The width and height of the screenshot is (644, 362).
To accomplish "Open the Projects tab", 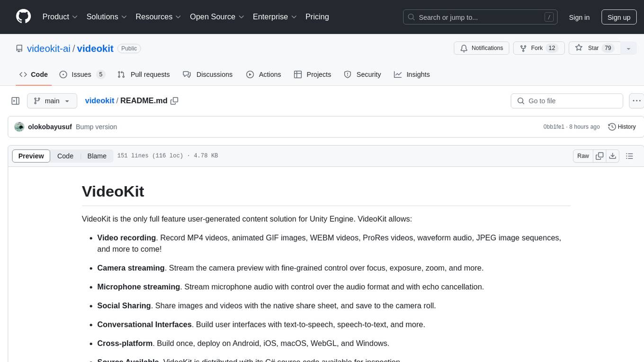I will pos(313,74).
